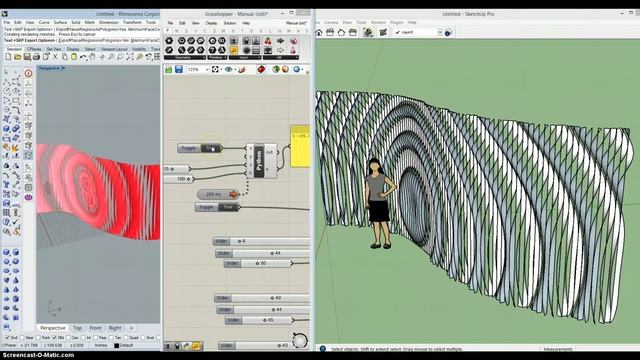Viewport: 640px width, 360px height.
Task: Switch to the Top viewport tab in Rhino
Action: coord(78,328)
